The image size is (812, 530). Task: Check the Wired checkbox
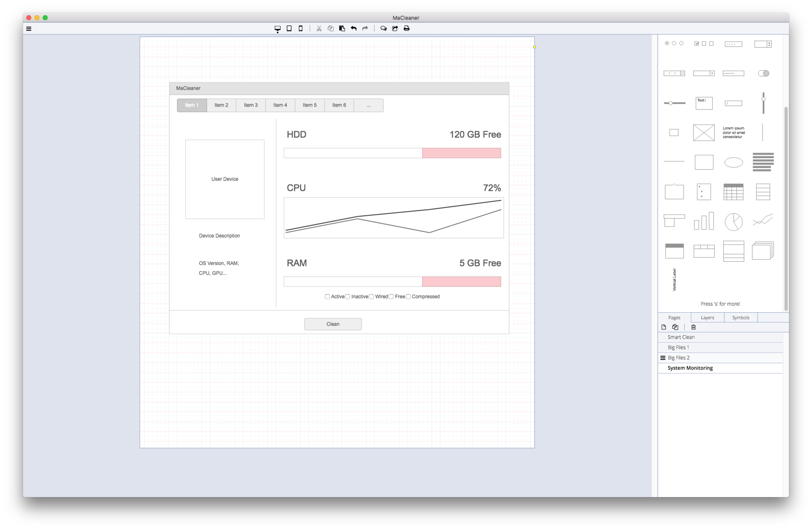coord(371,297)
